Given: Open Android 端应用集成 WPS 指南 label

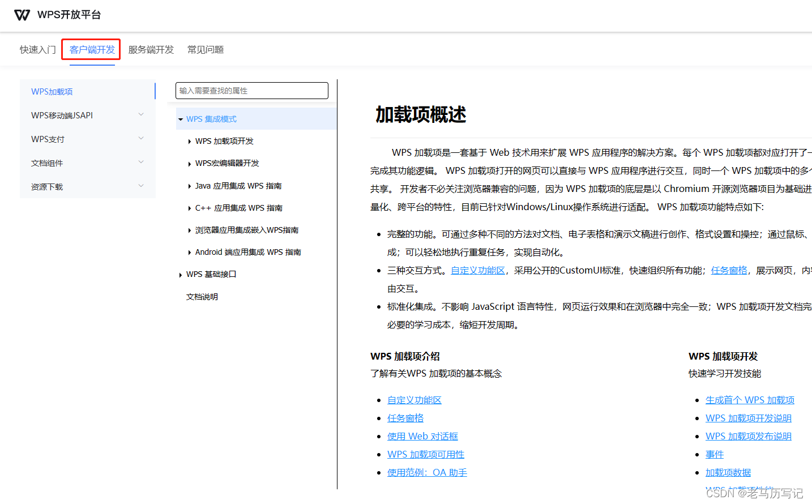Looking at the screenshot, I should 248,252.
